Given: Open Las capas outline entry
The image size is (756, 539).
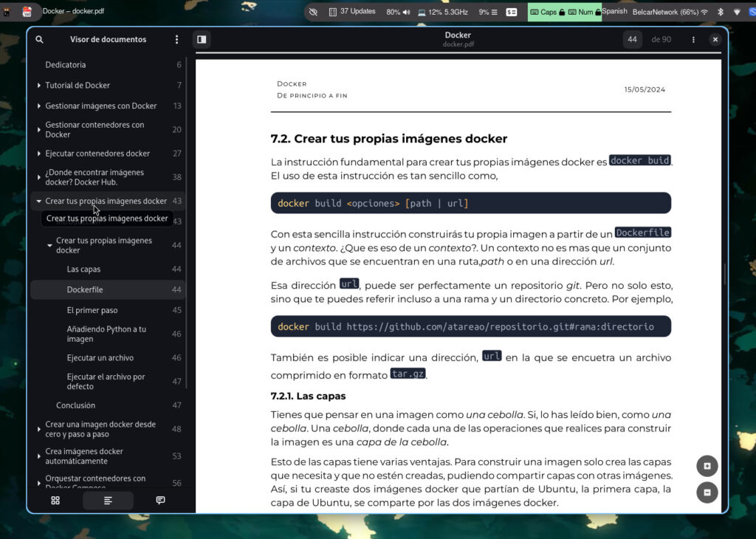Looking at the screenshot, I should (x=108, y=269).
